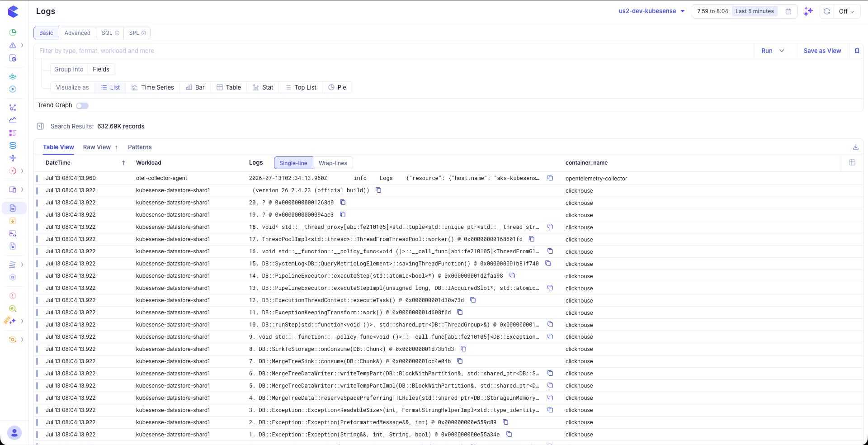868x445 pixels.
Task: Open the calendar date picker icon
Action: coord(788,11)
